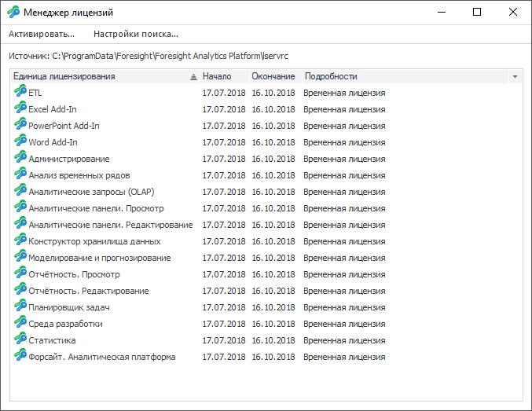532x411 pixels.
Task: Click the license key icon beside ETL
Action: coord(20,92)
